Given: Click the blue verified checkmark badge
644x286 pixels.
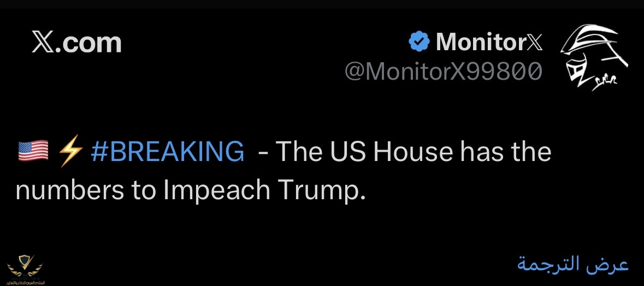Looking at the screenshot, I should pos(419,41).
